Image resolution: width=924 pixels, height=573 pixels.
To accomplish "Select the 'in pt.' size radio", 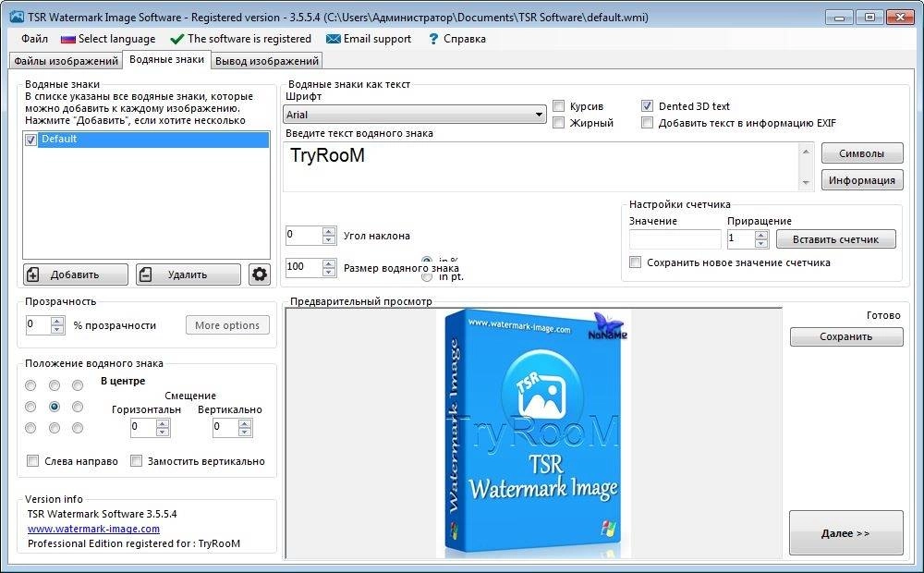I will click(427, 276).
